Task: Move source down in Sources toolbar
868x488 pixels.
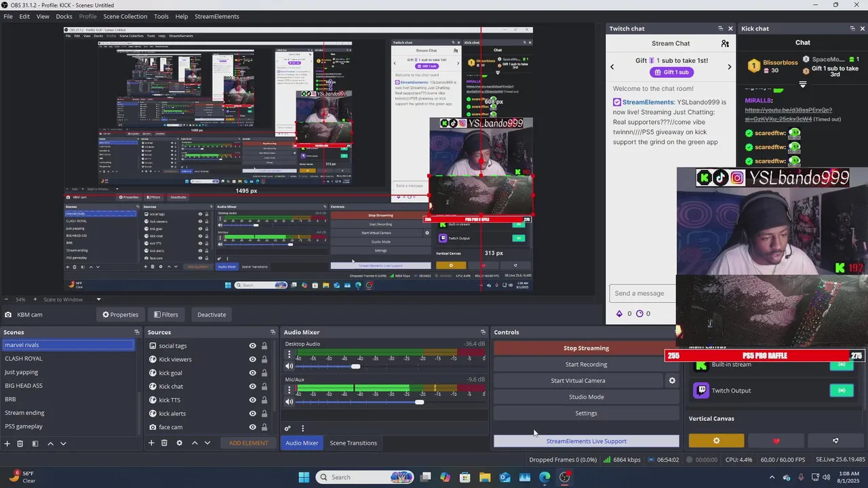Action: (208, 443)
